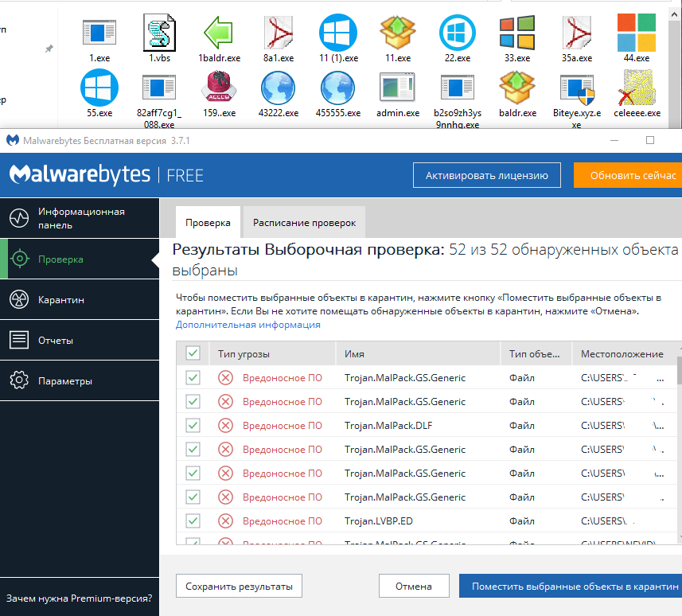
Task: Sort by the Тип объе... column header
Action: click(536, 353)
